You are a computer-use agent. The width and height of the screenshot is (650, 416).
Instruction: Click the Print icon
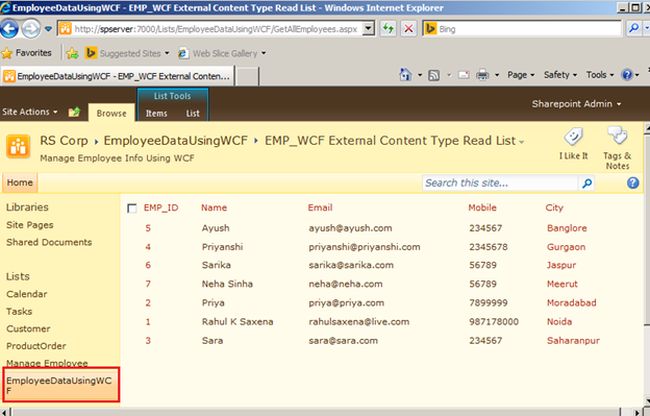click(483, 75)
